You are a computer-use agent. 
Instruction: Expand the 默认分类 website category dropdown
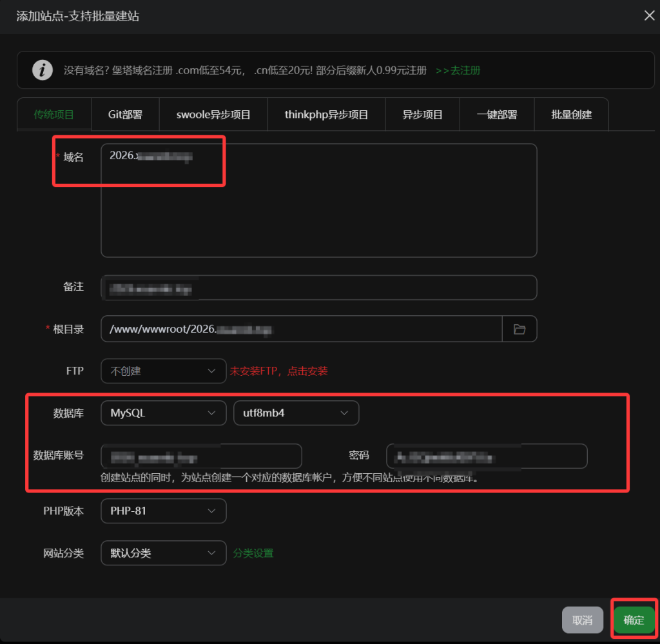pos(163,553)
